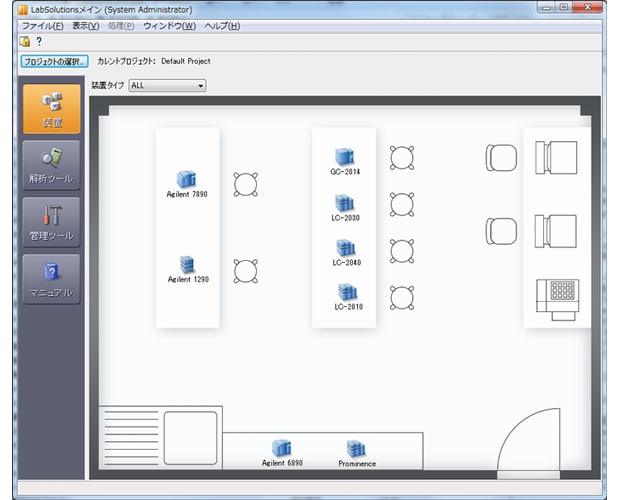Click the LC-2010 label text
This screenshot has width=619, height=500.
(x=348, y=307)
